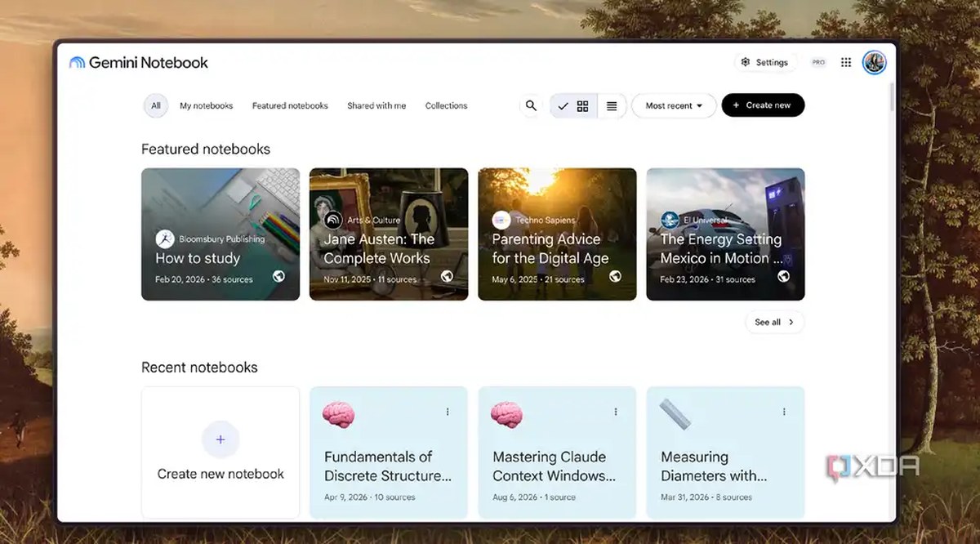
Task: Click the Create new notebook label
Action: pos(220,474)
